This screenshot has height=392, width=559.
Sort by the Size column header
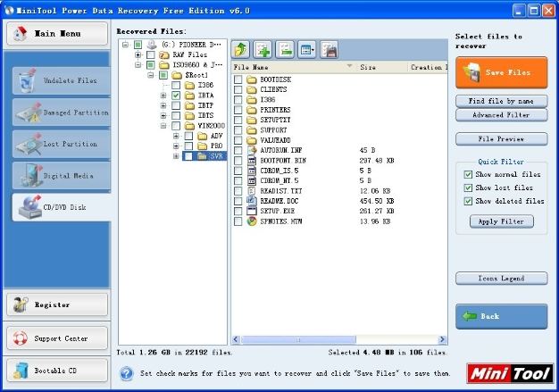(382, 67)
